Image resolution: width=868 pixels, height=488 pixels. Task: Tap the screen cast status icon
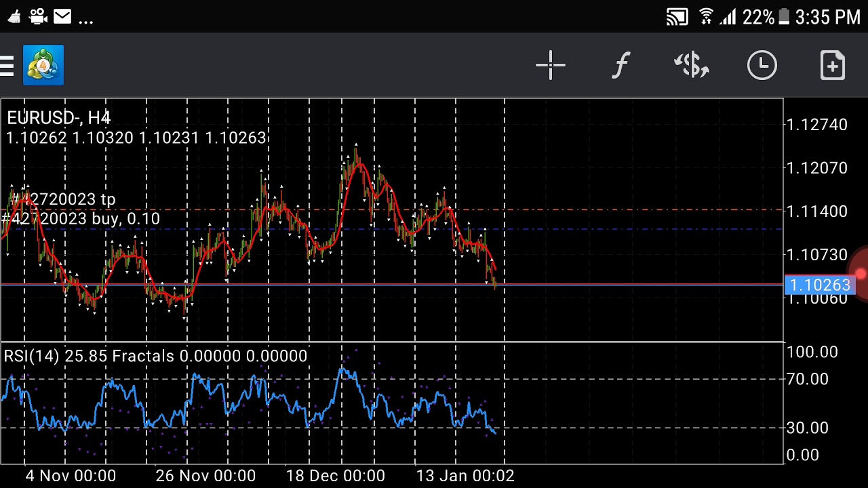pos(677,17)
